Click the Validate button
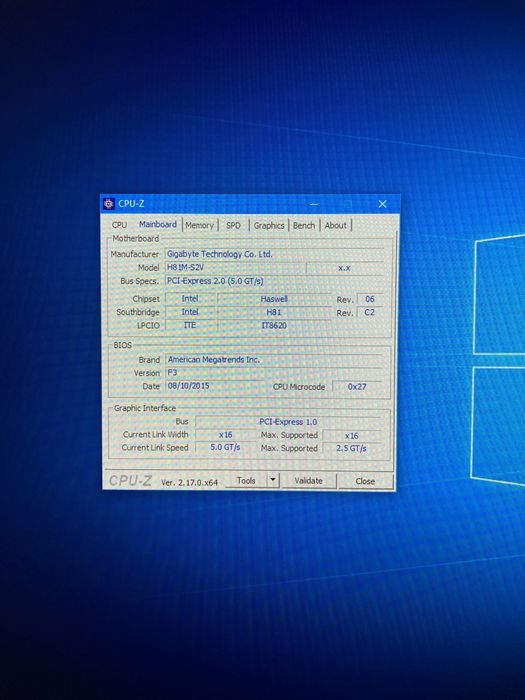The width and height of the screenshot is (525, 700). point(308,481)
